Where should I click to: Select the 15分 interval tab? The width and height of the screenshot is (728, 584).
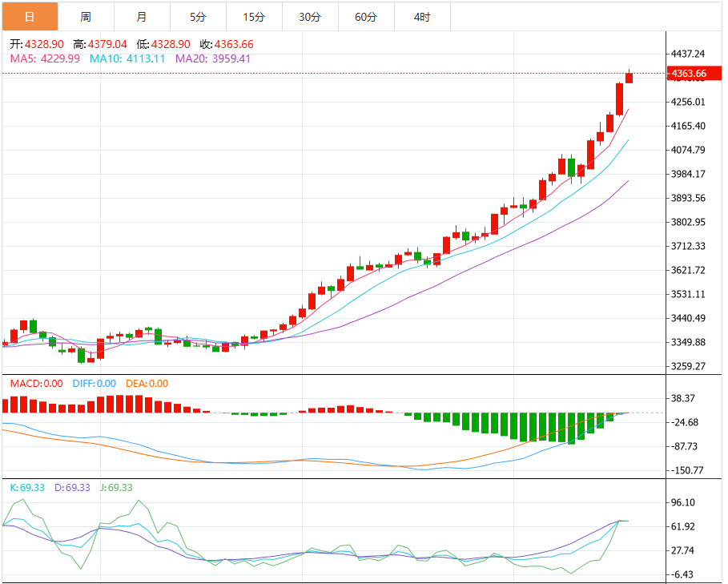[254, 17]
